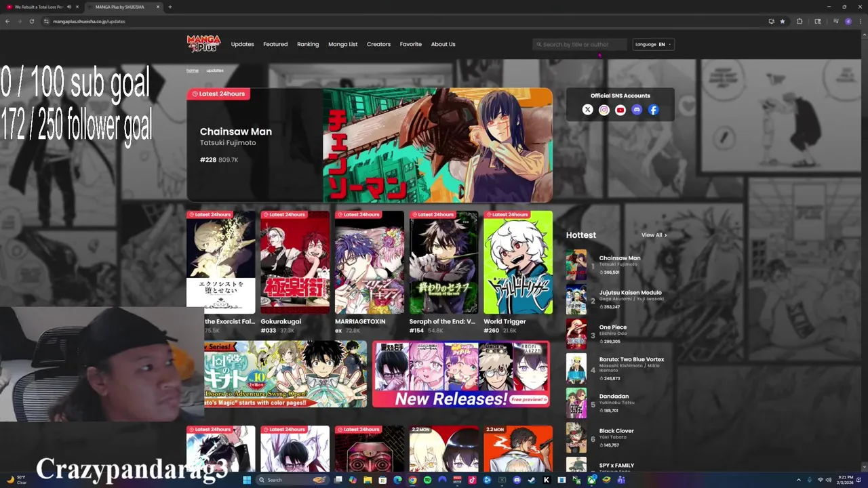Image resolution: width=868 pixels, height=488 pixels.
Task: Click the New Releases promo banner
Action: (460, 374)
